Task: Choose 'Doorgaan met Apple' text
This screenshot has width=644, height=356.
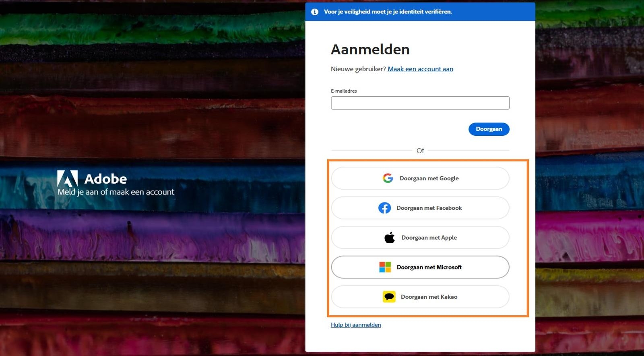Action: pos(429,238)
